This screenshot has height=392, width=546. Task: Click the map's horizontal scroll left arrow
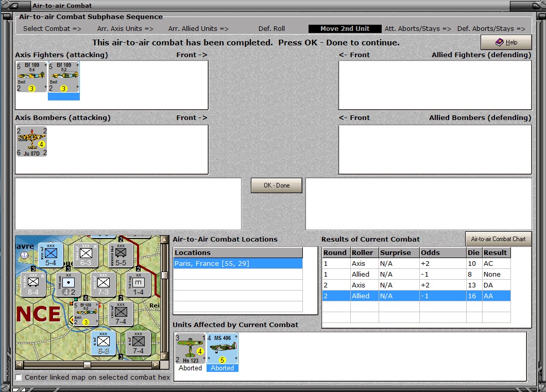click(20, 365)
